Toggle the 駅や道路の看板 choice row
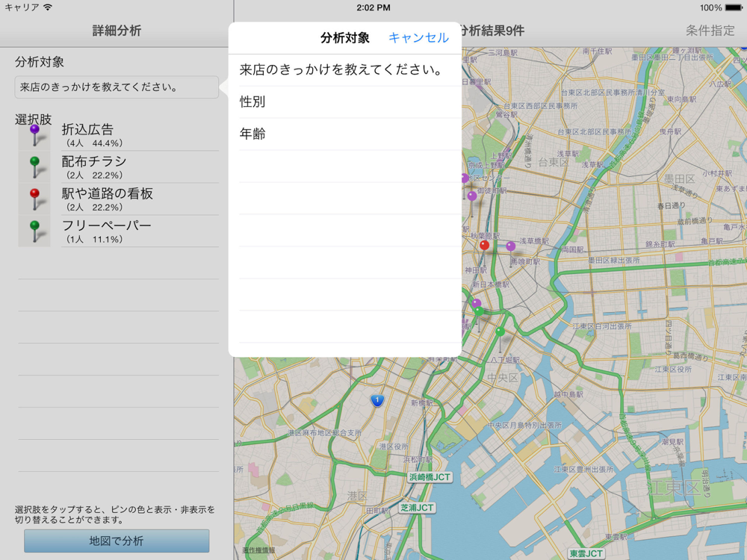The height and width of the screenshot is (560, 747). point(118,199)
